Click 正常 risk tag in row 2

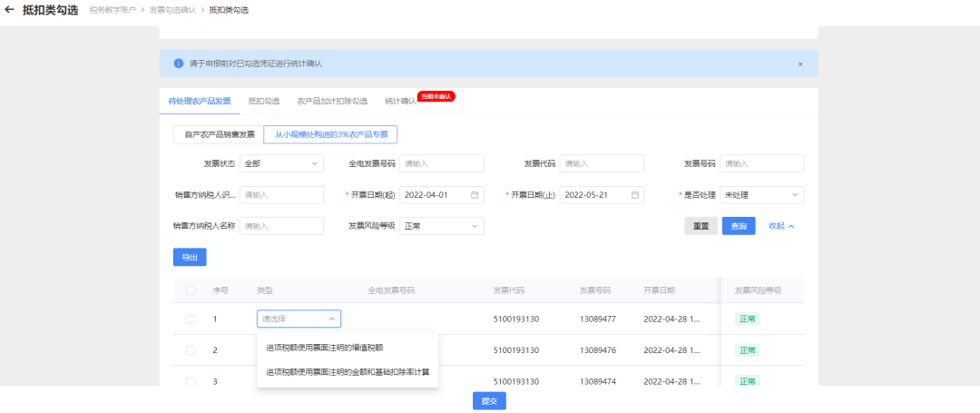[748, 350]
